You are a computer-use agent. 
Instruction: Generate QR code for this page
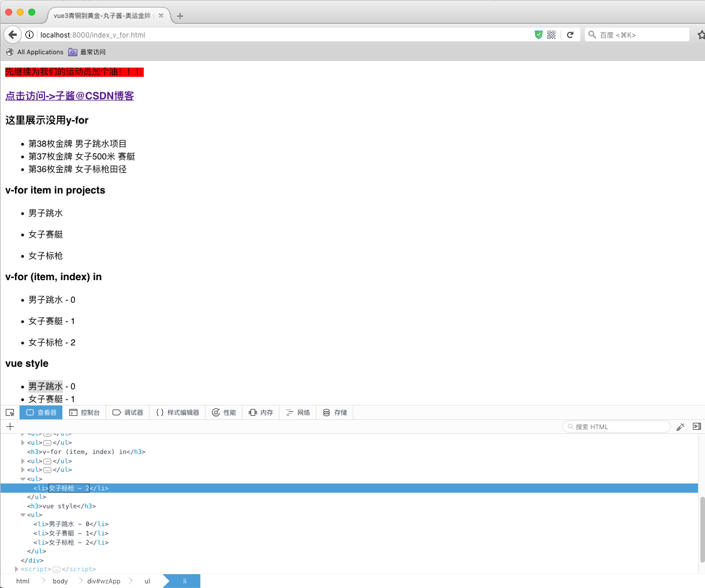(x=551, y=35)
